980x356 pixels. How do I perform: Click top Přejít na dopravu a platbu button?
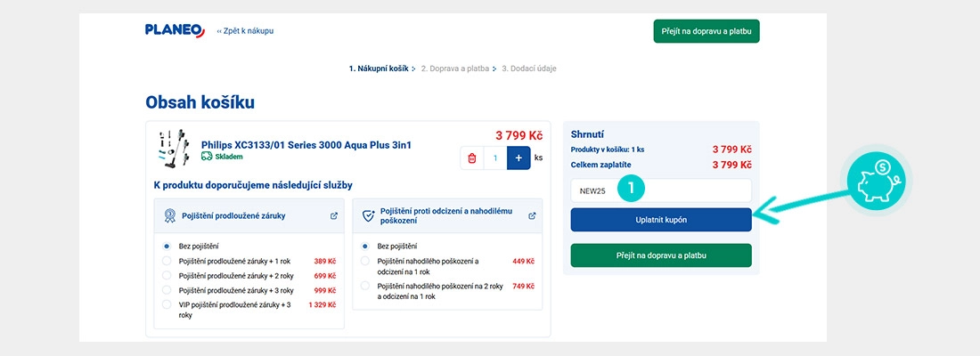(x=706, y=30)
